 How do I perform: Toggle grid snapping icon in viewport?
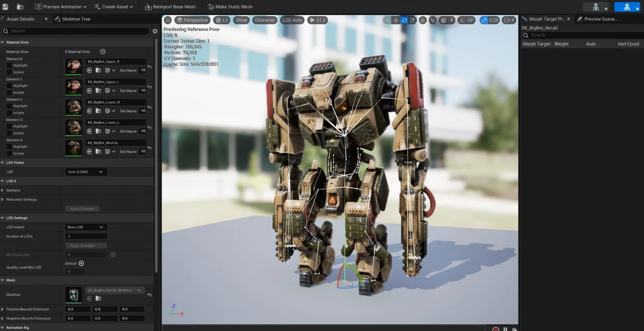(x=443, y=20)
